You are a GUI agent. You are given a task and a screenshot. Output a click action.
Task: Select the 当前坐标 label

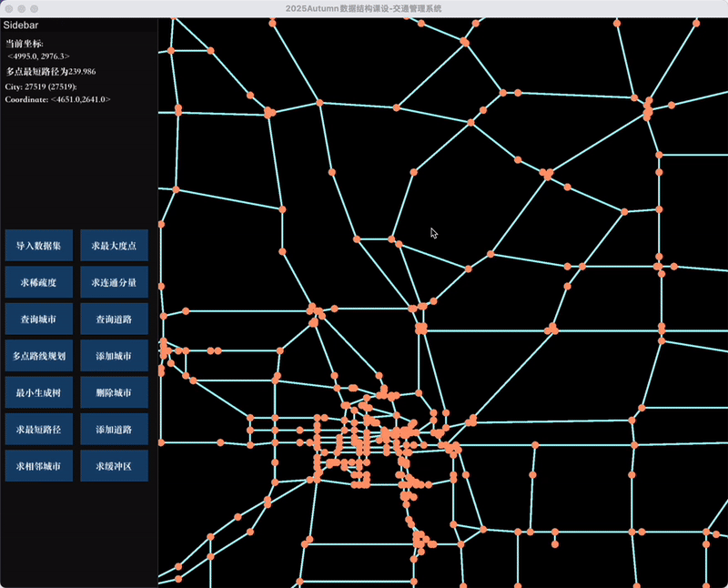[x=25, y=44]
